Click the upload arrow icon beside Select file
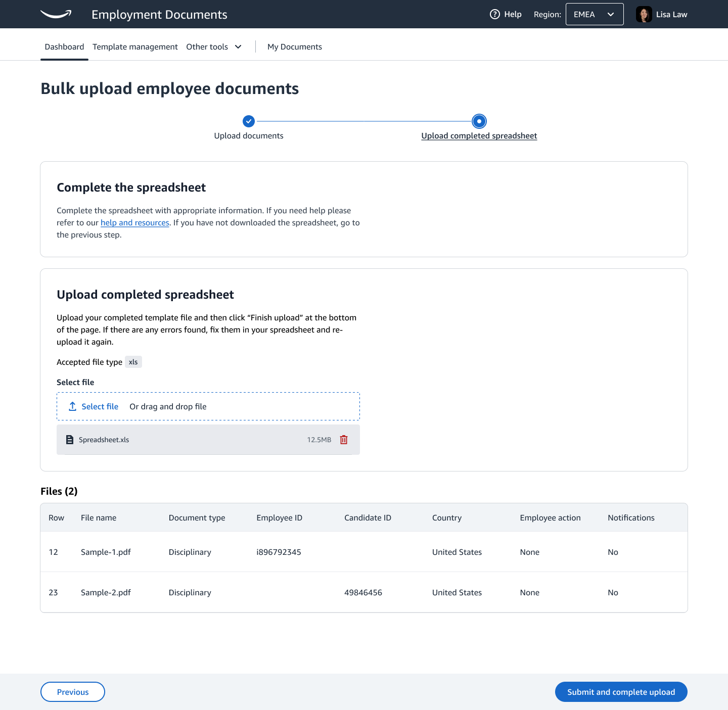Image resolution: width=728 pixels, height=710 pixels. 73,406
